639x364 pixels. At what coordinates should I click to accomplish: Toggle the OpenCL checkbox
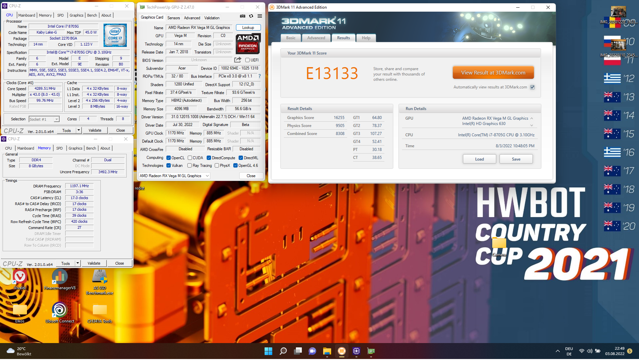click(168, 158)
